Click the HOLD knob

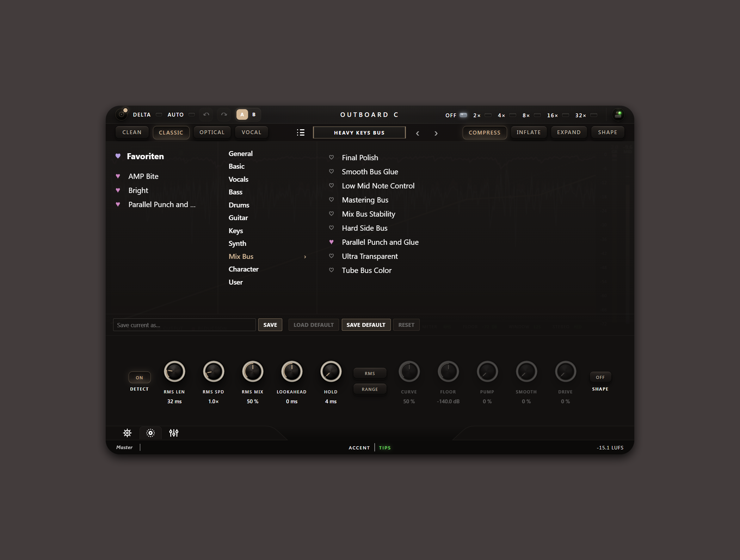tap(331, 372)
